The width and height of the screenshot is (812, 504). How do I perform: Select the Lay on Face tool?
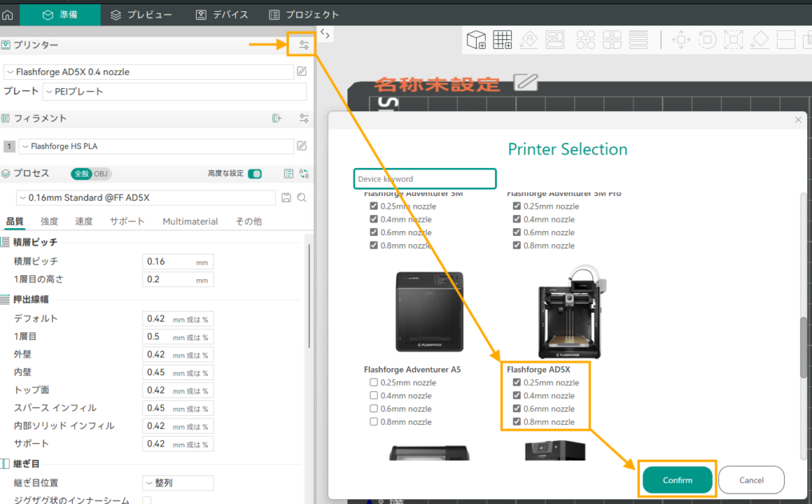[760, 39]
